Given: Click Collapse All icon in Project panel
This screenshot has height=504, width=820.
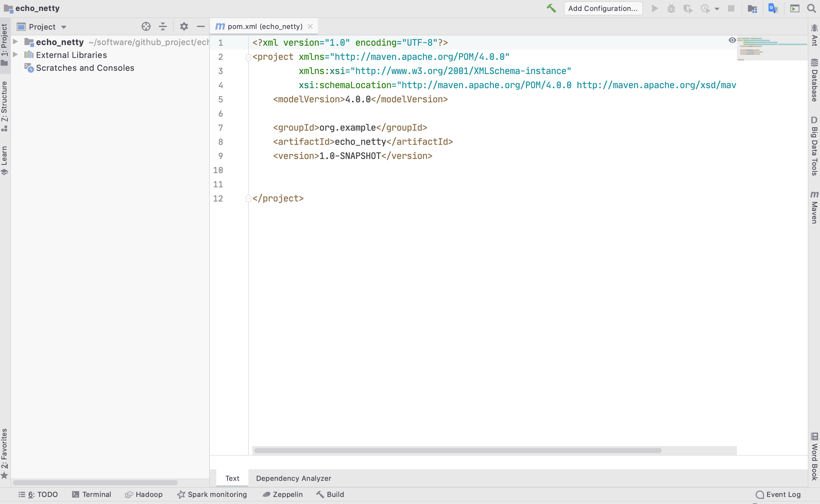Looking at the screenshot, I should coord(163,26).
